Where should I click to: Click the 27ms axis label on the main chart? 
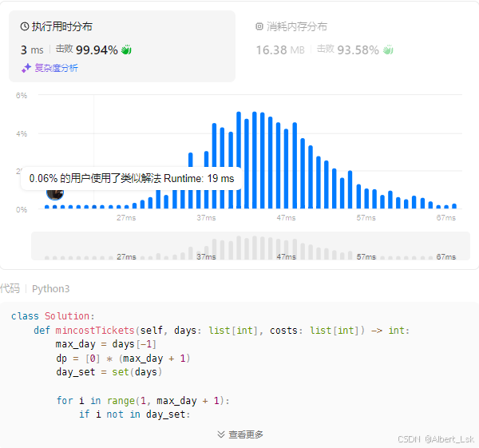point(126,218)
